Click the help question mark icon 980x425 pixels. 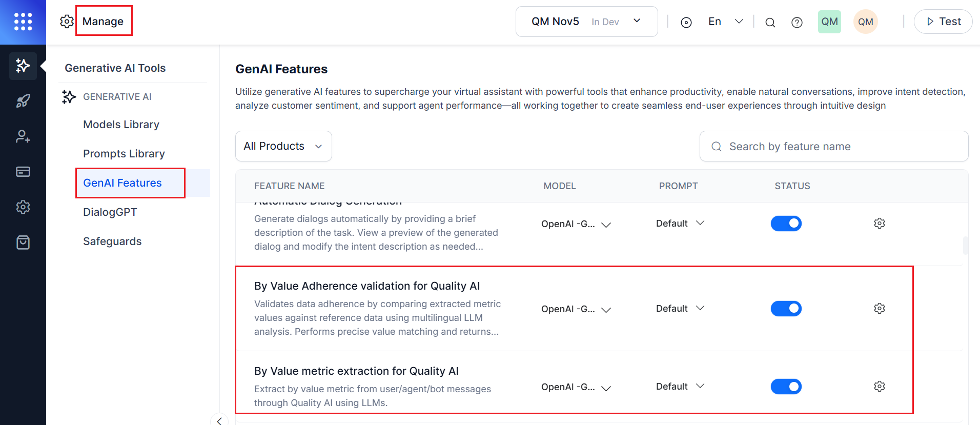[x=797, y=22]
